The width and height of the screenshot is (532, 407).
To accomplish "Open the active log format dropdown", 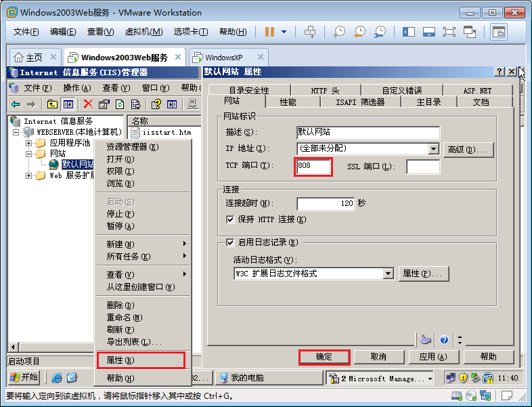I will (x=388, y=274).
